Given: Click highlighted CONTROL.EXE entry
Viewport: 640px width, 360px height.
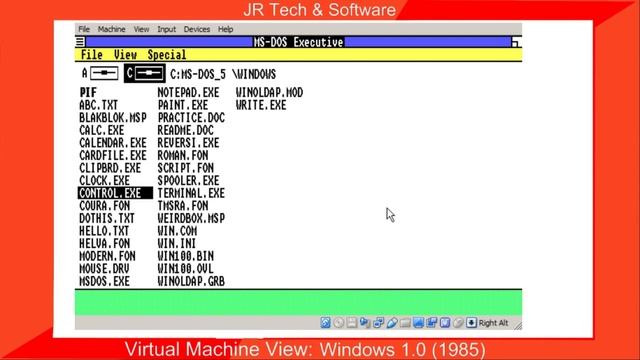Looking at the screenshot, I should coord(115,193).
